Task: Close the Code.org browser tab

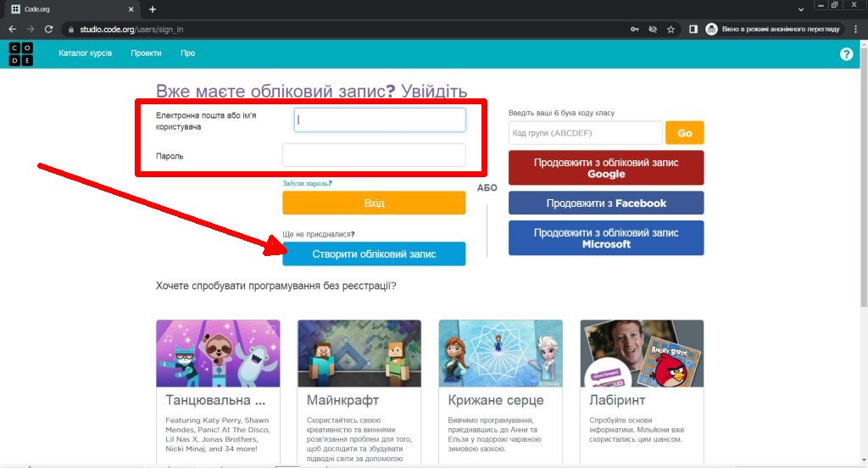Action: (x=131, y=9)
